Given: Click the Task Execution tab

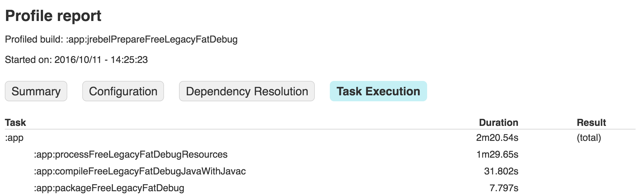Looking at the screenshot, I should point(378,91).
